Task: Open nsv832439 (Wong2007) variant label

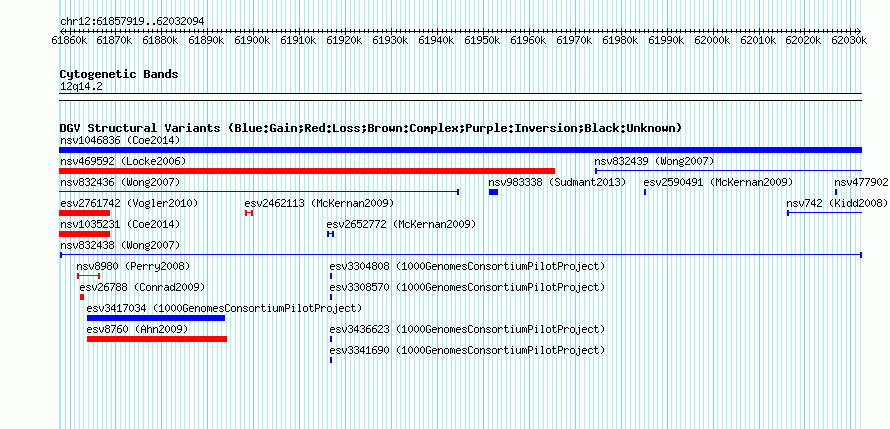Action: tap(654, 161)
